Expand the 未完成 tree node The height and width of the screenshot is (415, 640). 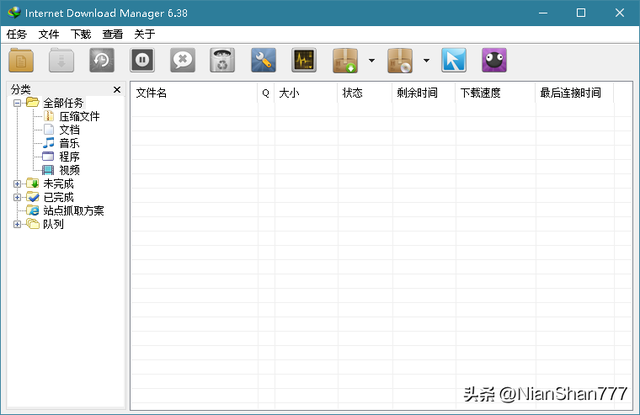[x=17, y=184]
